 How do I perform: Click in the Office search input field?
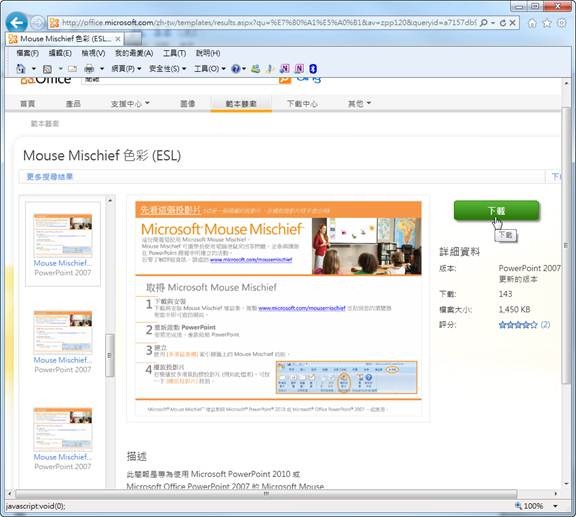pyautogui.click(x=180, y=80)
